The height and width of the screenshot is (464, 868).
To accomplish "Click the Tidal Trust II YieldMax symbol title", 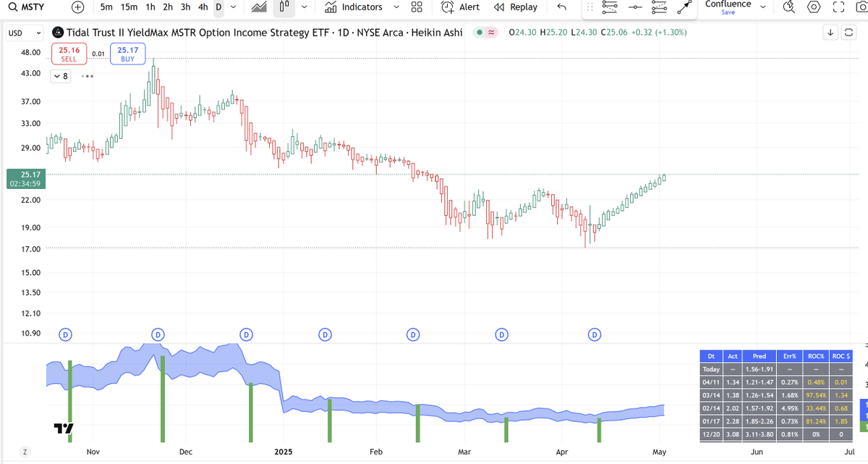I will (x=263, y=33).
